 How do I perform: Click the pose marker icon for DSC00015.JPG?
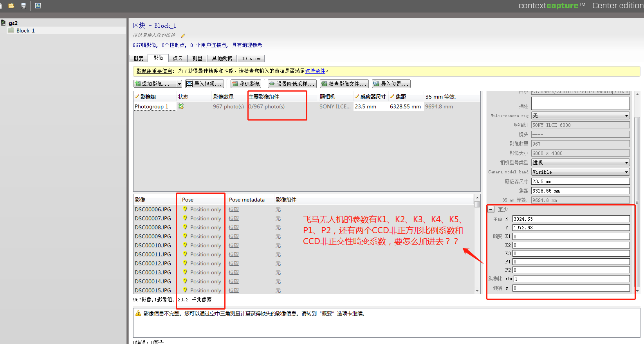tap(185, 290)
